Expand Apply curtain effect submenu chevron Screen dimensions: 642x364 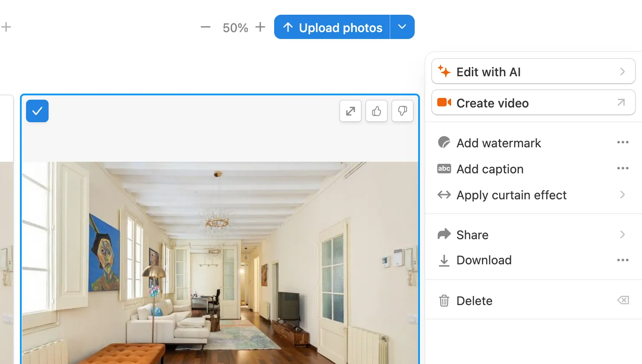pyautogui.click(x=622, y=195)
